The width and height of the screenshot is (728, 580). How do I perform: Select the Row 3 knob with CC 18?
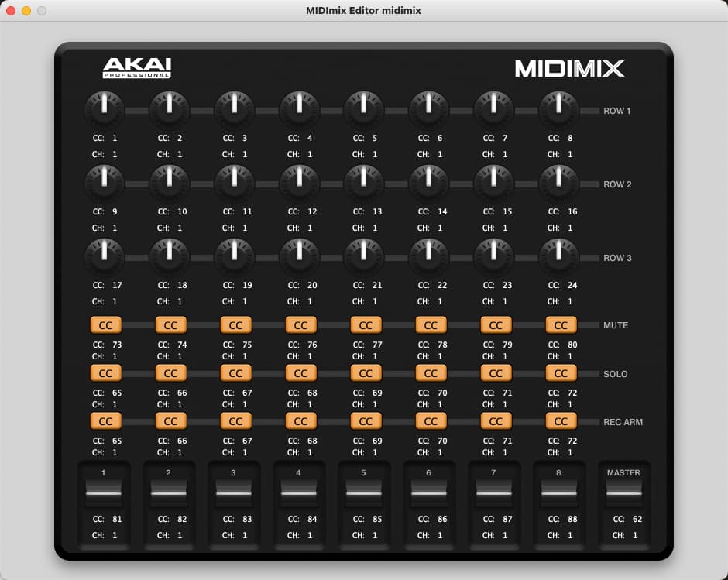pos(170,257)
